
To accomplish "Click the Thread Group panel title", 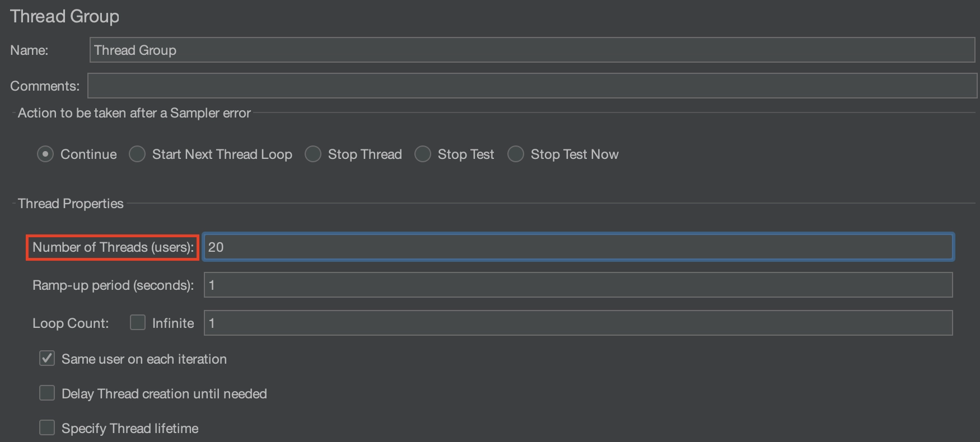I will pyautogui.click(x=64, y=16).
